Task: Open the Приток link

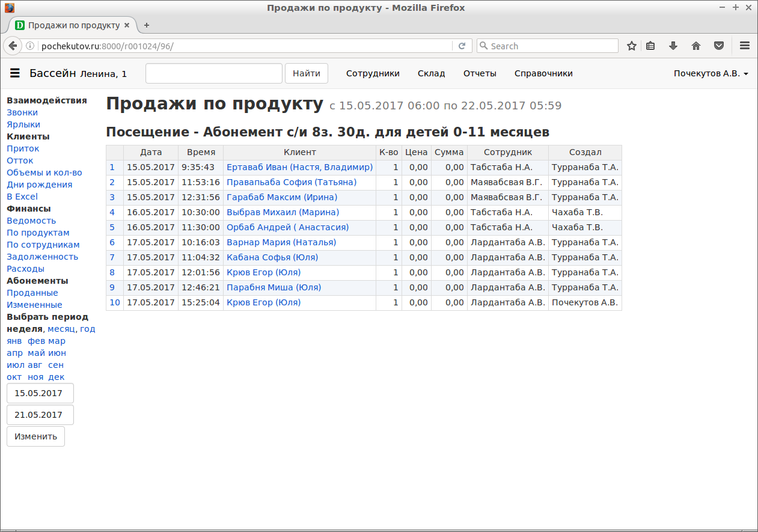Action: point(23,148)
